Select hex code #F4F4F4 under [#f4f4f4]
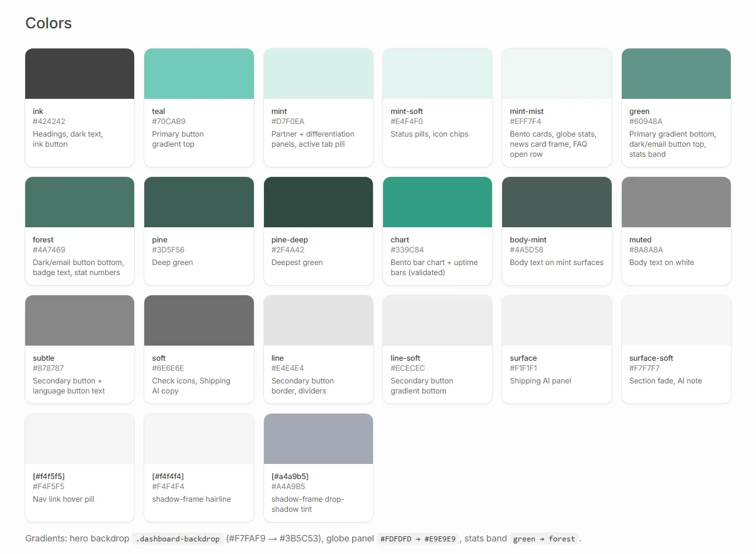 pyautogui.click(x=168, y=487)
